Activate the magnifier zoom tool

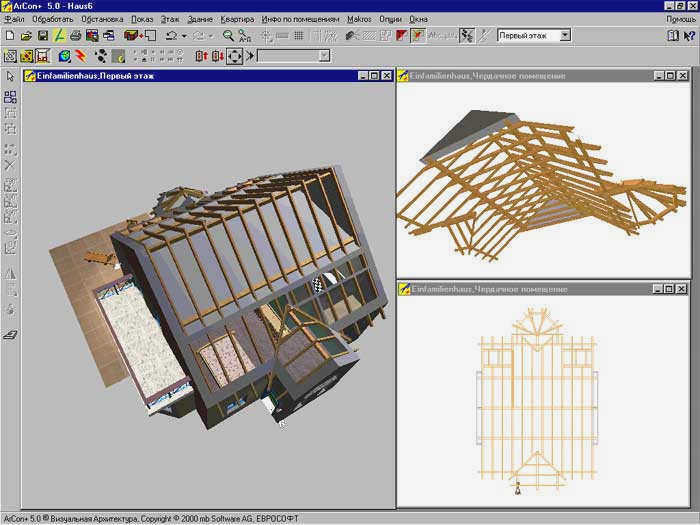click(228, 35)
